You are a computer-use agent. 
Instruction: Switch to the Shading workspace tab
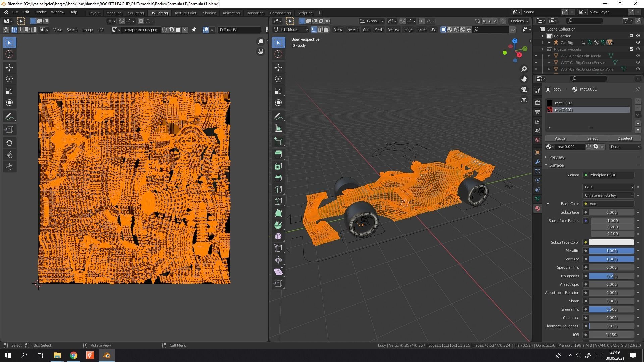pyautogui.click(x=209, y=13)
